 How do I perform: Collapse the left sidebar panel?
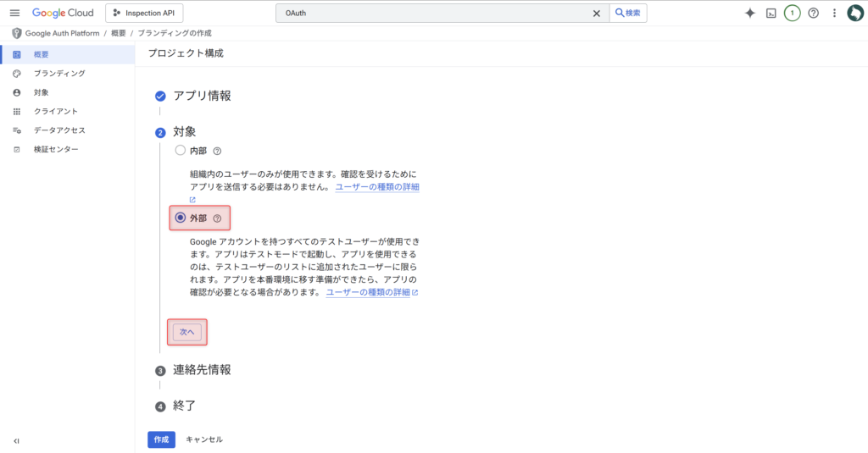tap(16, 440)
